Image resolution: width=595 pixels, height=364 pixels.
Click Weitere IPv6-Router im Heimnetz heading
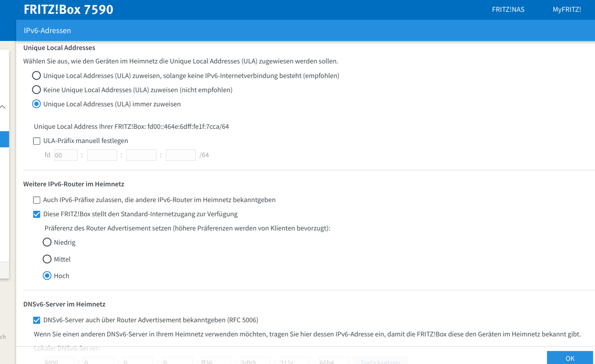coord(74,184)
